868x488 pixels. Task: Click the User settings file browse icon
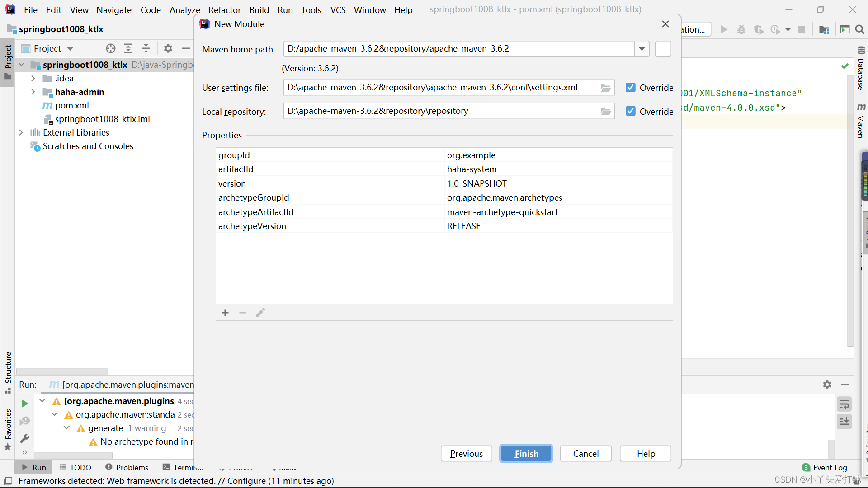[x=606, y=88]
